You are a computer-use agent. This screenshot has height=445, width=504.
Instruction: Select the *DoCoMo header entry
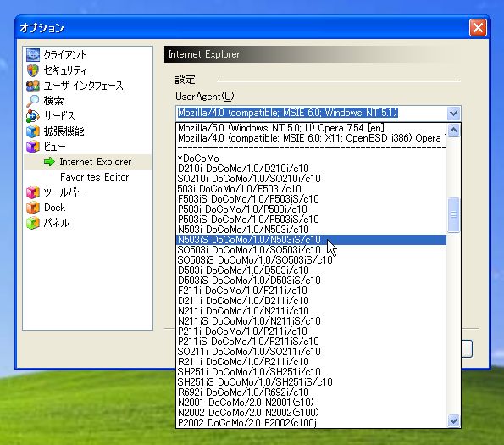311,159
